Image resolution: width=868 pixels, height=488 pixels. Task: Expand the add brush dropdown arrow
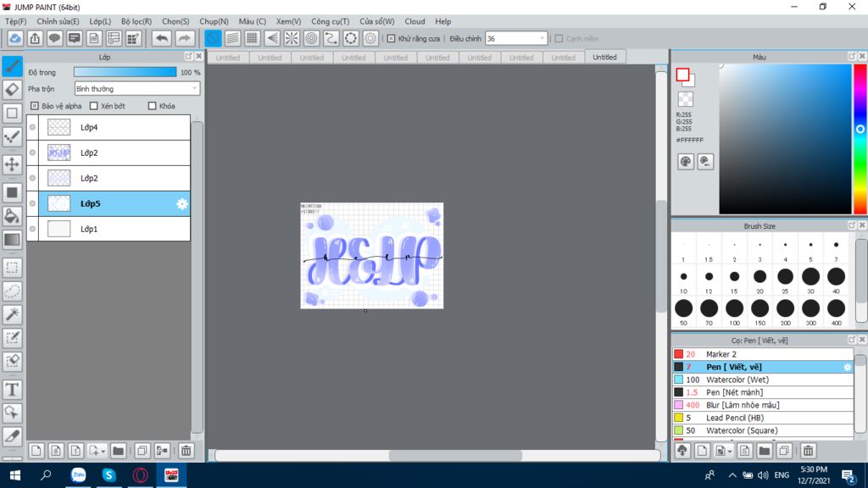pyautogui.click(x=730, y=452)
